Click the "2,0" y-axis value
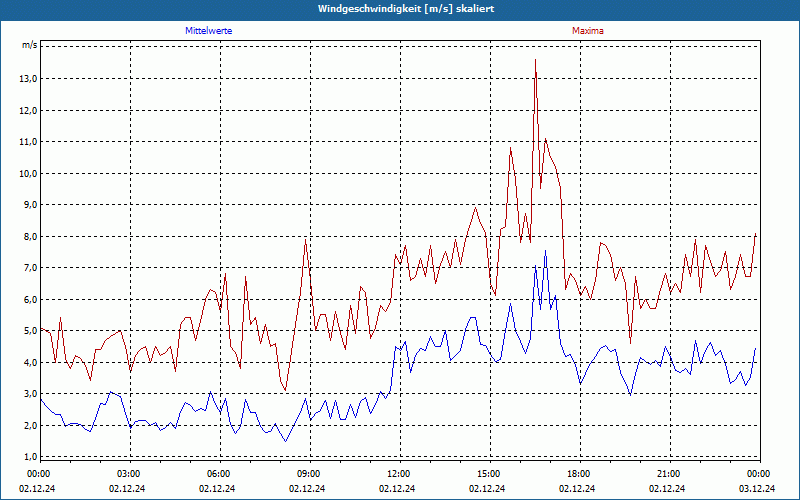Image resolution: width=800 pixels, height=500 pixels. click(x=31, y=426)
